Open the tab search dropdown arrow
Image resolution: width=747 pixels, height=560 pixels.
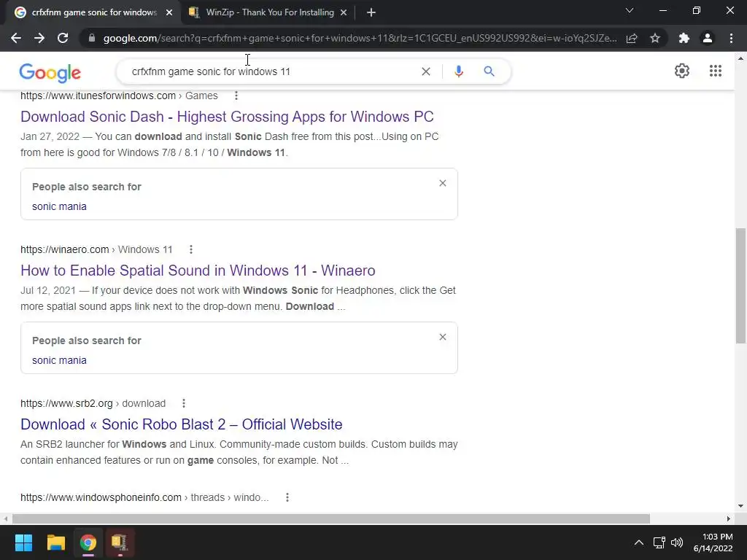pos(630,10)
